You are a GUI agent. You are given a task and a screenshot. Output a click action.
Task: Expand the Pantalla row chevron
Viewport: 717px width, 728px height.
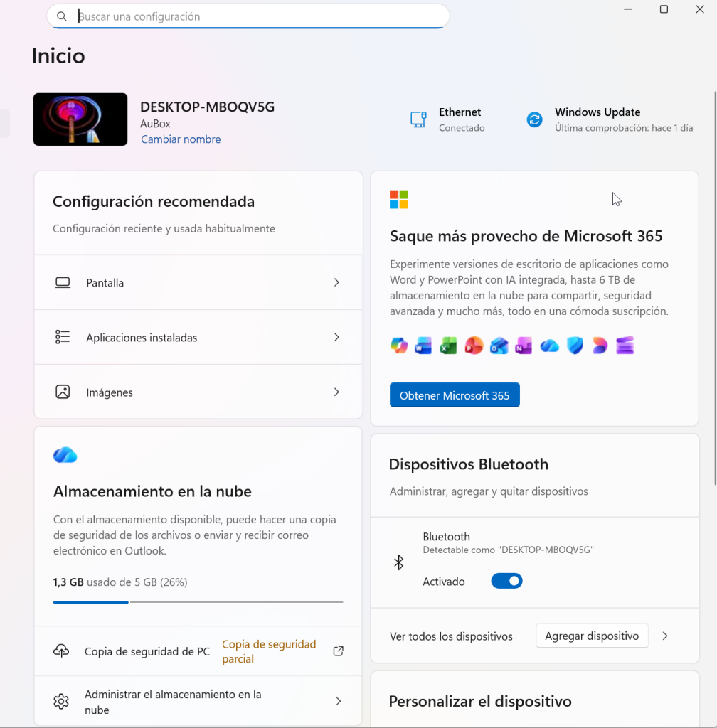pyautogui.click(x=336, y=282)
